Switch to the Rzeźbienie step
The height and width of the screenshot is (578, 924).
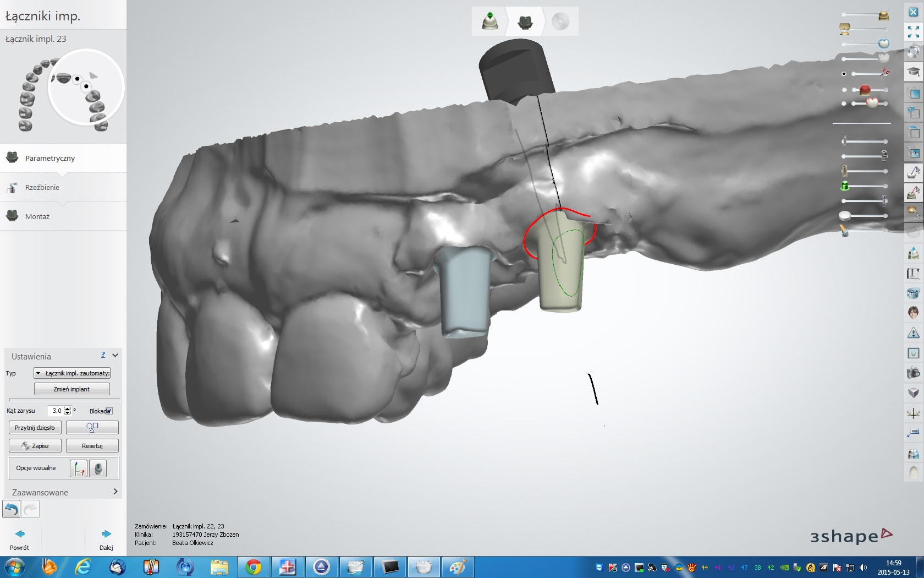pyautogui.click(x=42, y=188)
